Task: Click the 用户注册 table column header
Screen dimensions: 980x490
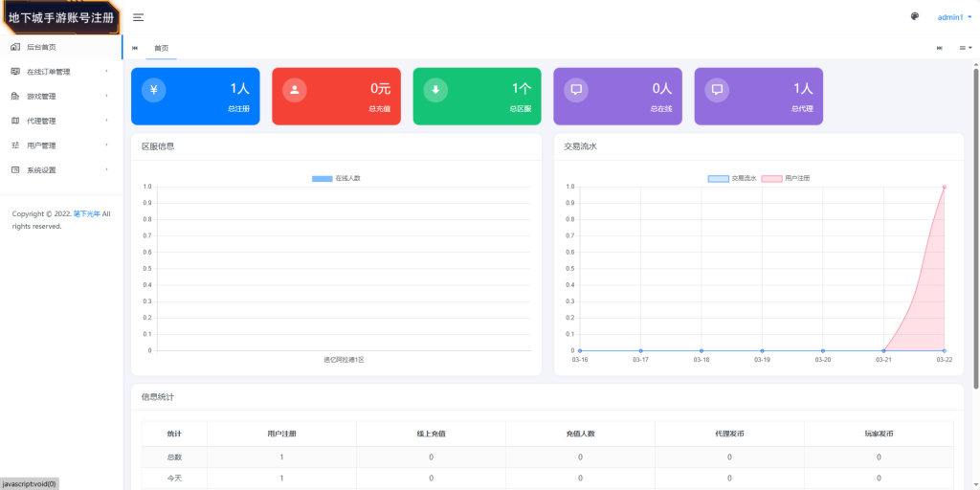Action: (282, 434)
